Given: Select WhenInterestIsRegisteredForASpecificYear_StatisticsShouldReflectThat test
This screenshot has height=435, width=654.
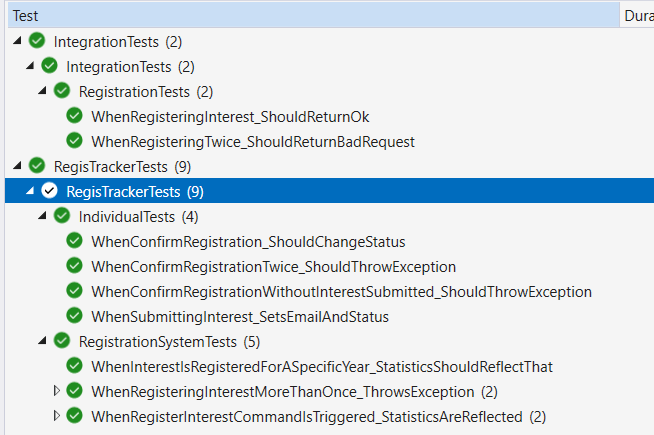Looking at the screenshot, I should tap(321, 366).
